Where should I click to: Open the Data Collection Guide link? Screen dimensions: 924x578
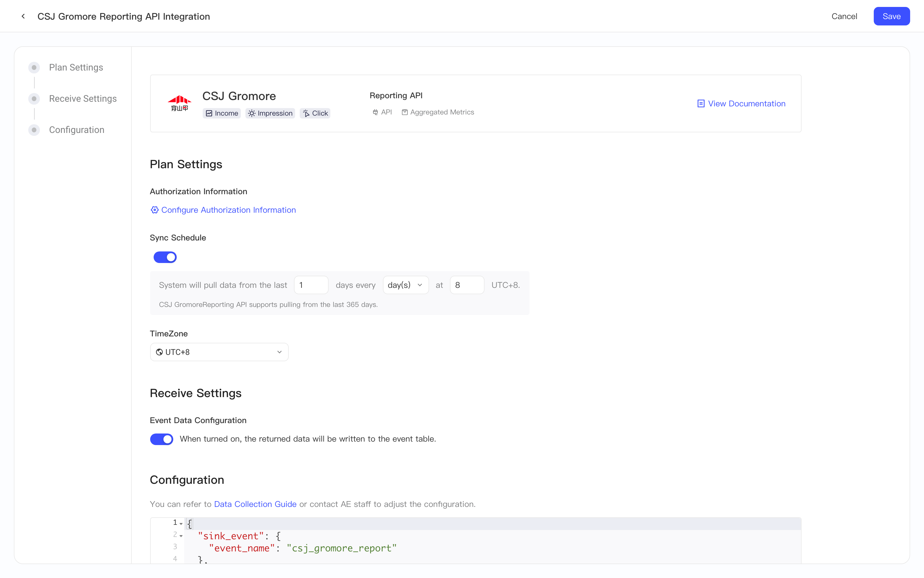255,504
